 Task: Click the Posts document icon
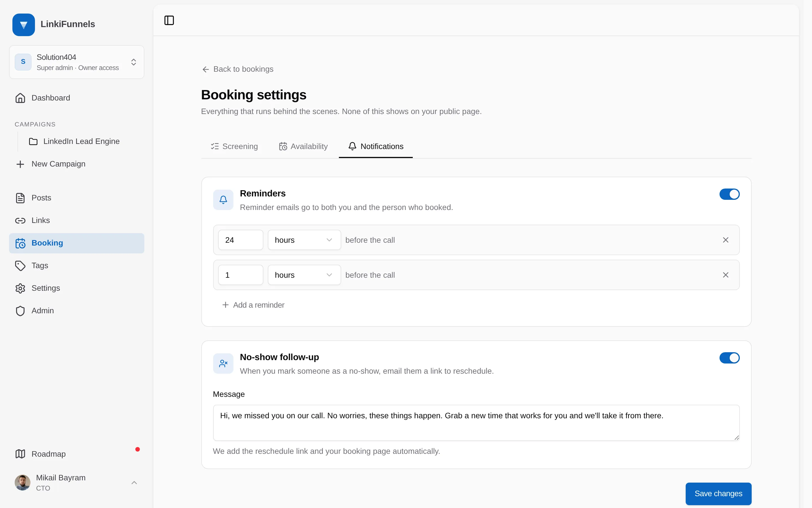point(20,198)
